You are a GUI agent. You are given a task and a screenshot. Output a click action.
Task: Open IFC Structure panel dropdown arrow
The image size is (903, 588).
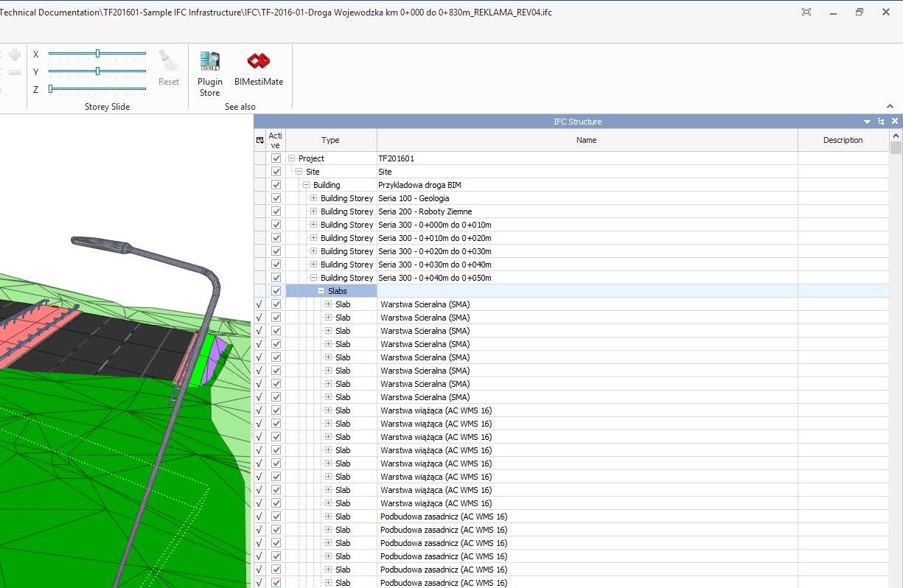868,122
